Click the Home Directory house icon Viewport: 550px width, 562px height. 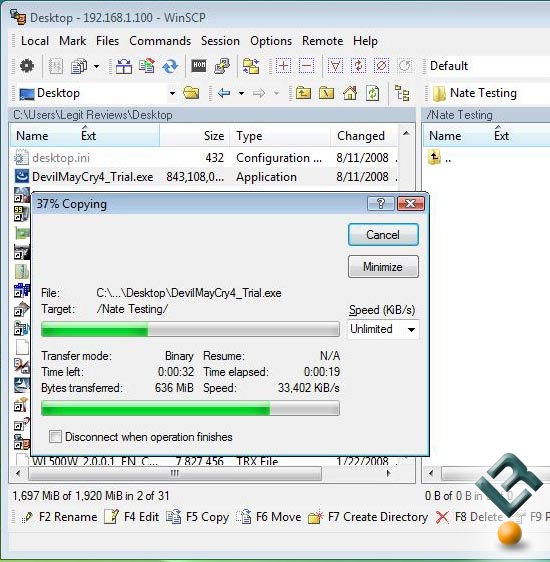tap(350, 94)
